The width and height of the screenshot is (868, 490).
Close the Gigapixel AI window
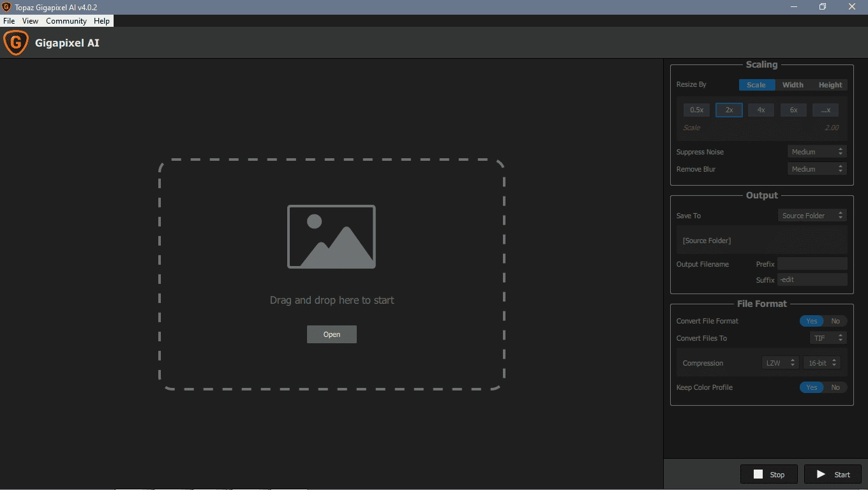(x=852, y=7)
